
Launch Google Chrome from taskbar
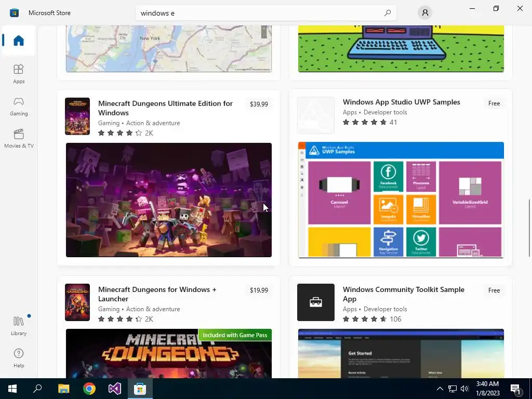click(x=89, y=389)
